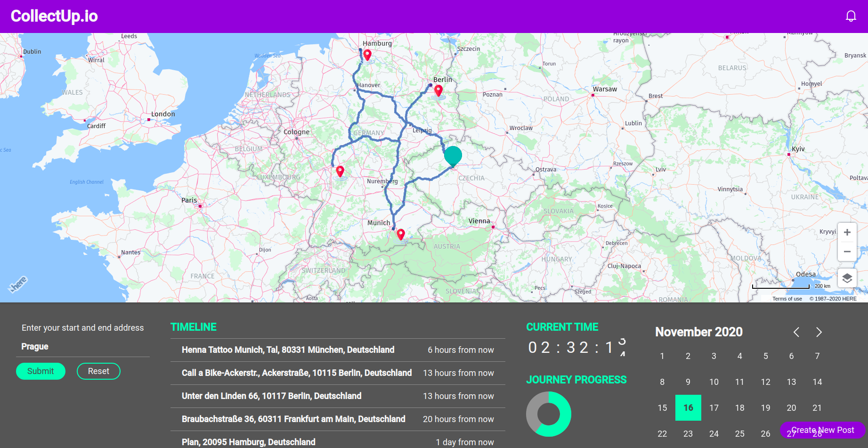Select November 22 in the calendar
The width and height of the screenshot is (868, 448).
pos(662,434)
